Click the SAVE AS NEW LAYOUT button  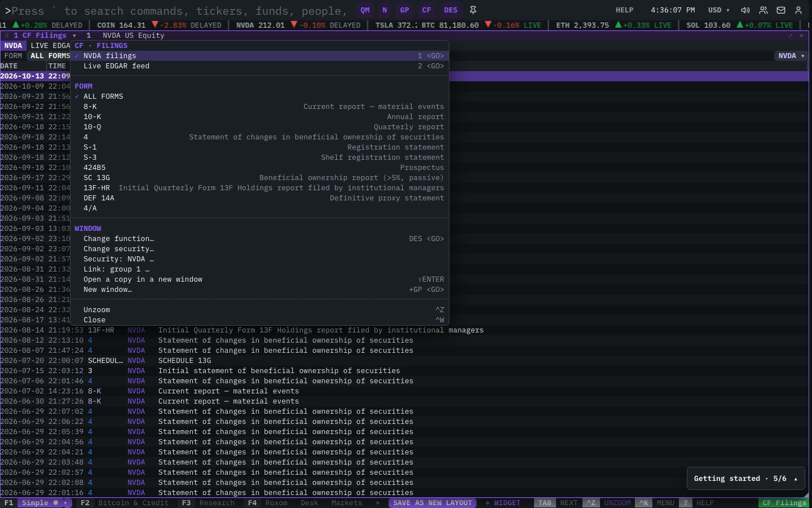433,503
